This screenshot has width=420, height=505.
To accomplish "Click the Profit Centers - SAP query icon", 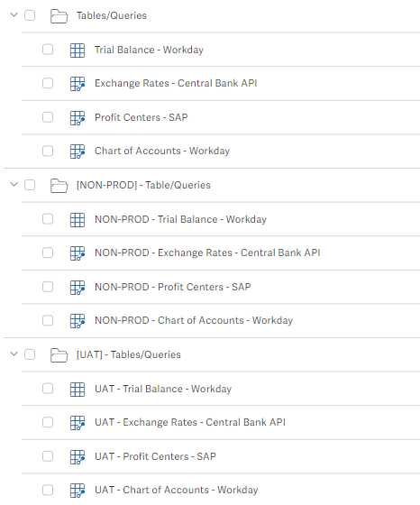I will (78, 118).
